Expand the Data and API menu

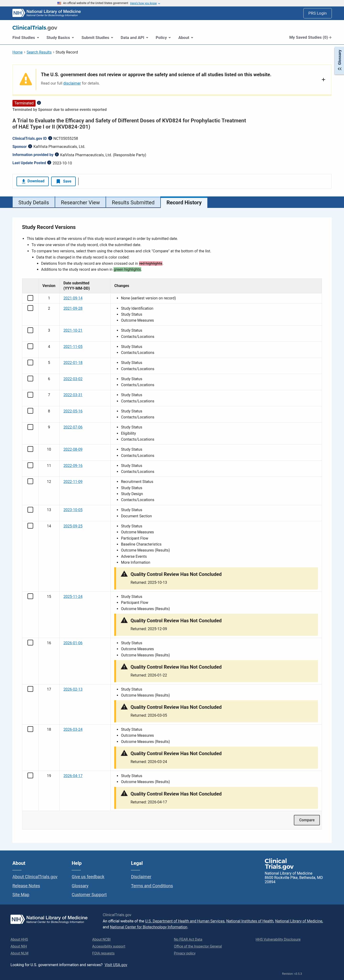134,38
